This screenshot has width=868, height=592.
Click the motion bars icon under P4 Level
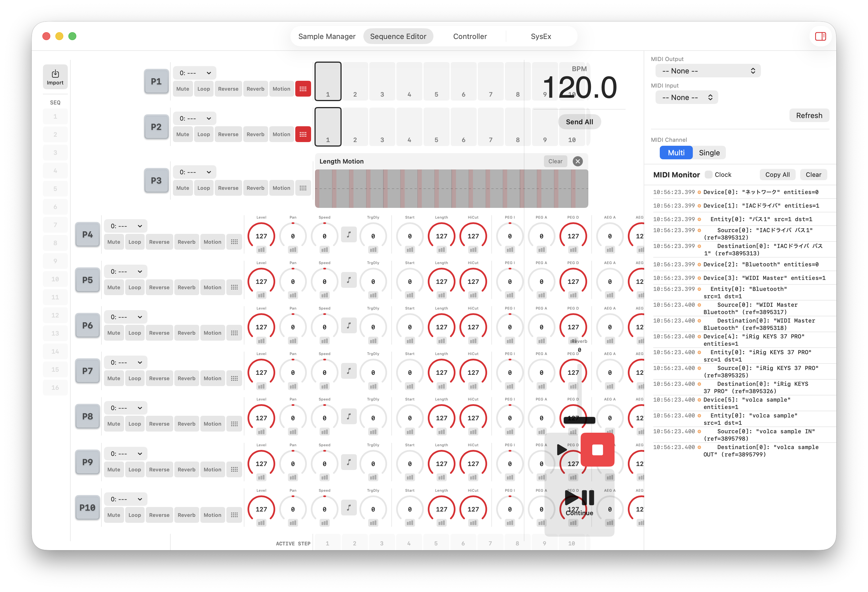tap(261, 250)
